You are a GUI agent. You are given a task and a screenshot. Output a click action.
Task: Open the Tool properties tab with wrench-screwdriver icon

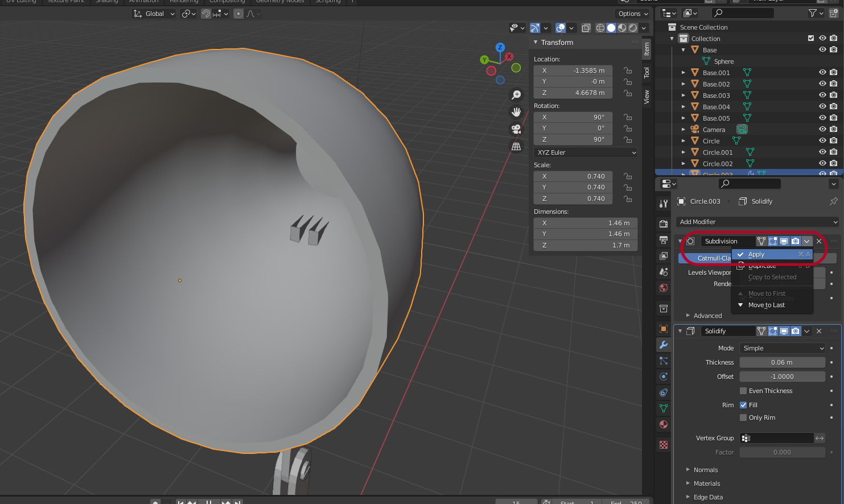click(664, 204)
